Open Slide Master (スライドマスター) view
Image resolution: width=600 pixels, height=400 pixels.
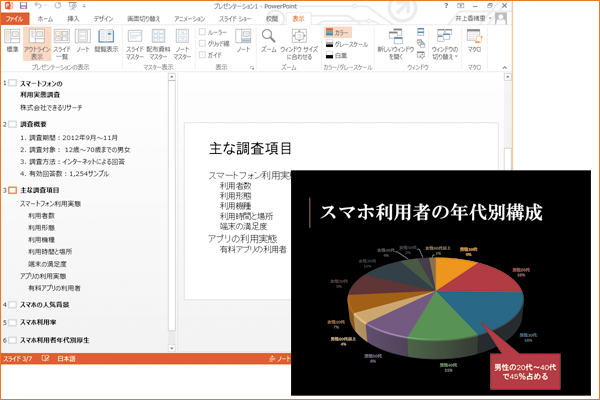[x=135, y=44]
